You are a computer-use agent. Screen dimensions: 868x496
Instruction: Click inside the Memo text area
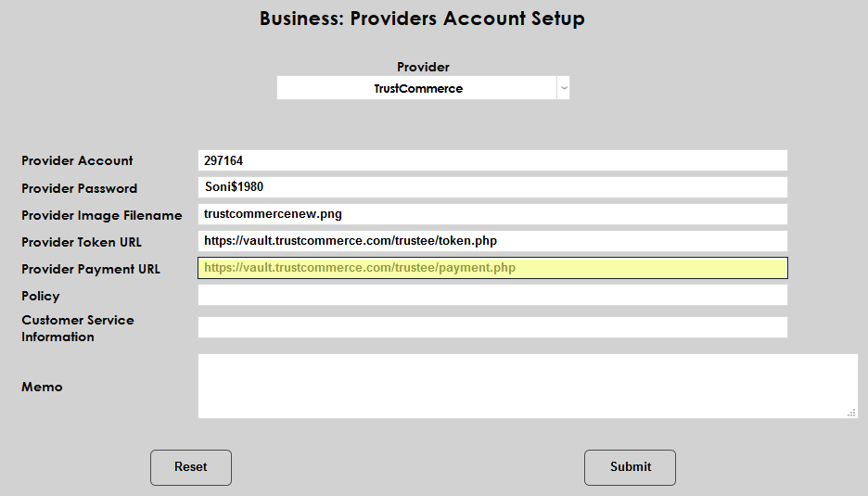pyautogui.click(x=528, y=386)
